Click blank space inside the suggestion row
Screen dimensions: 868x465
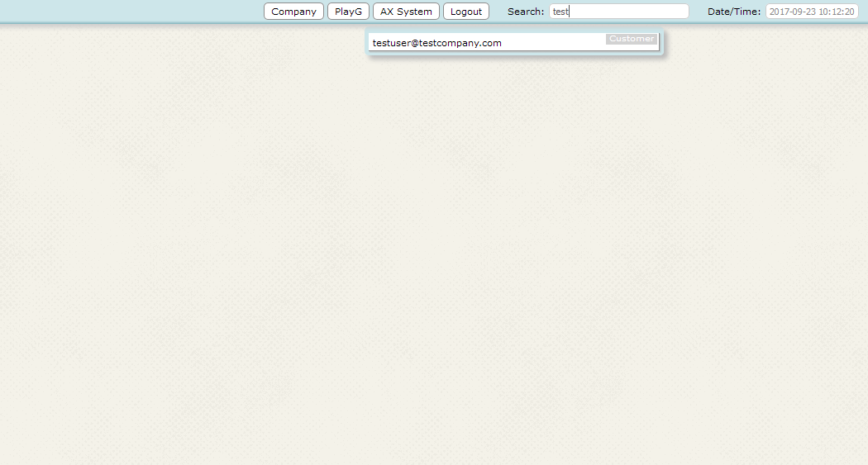(554, 43)
